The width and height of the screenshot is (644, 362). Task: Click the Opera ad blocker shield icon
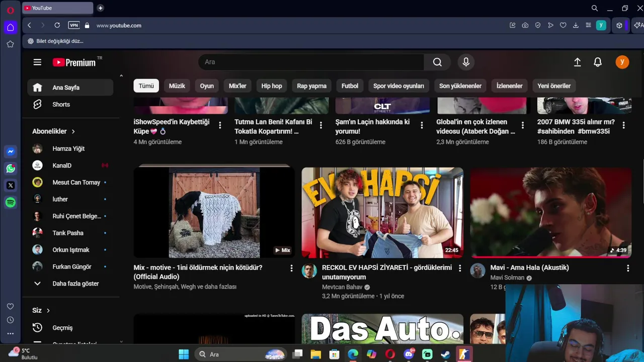tap(538, 25)
